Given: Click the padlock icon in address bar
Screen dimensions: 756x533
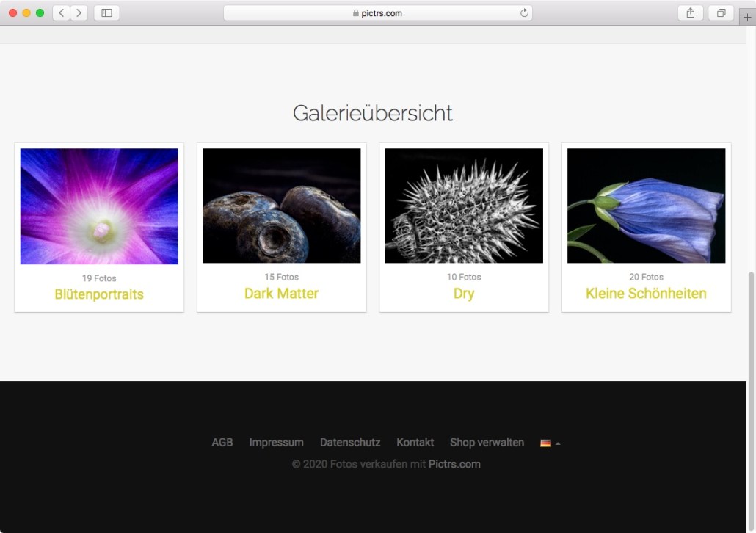Looking at the screenshot, I should click(x=356, y=13).
